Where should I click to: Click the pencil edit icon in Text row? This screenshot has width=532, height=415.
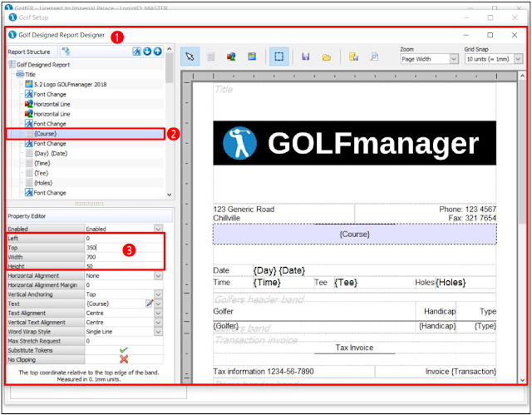click(150, 304)
